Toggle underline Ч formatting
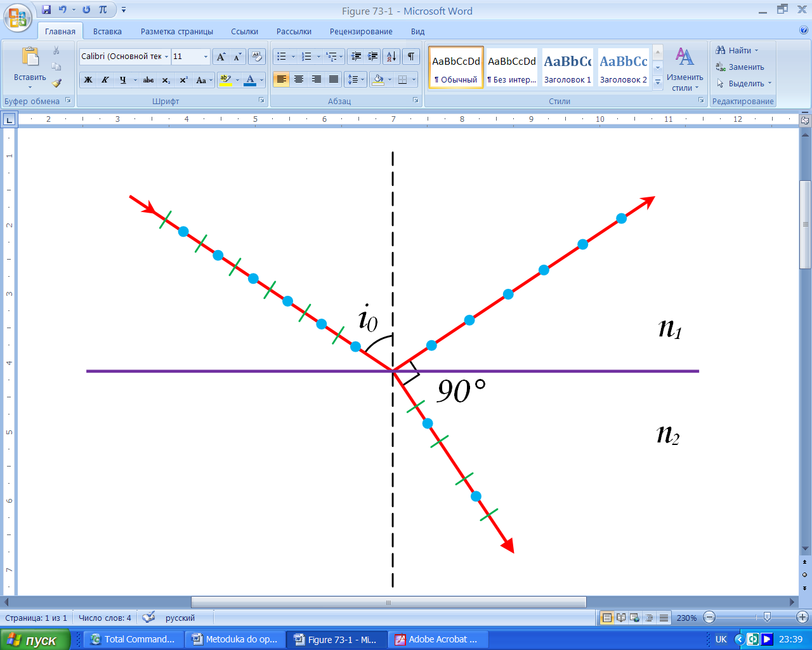Image resolution: width=812 pixels, height=650 pixels. tap(122, 80)
